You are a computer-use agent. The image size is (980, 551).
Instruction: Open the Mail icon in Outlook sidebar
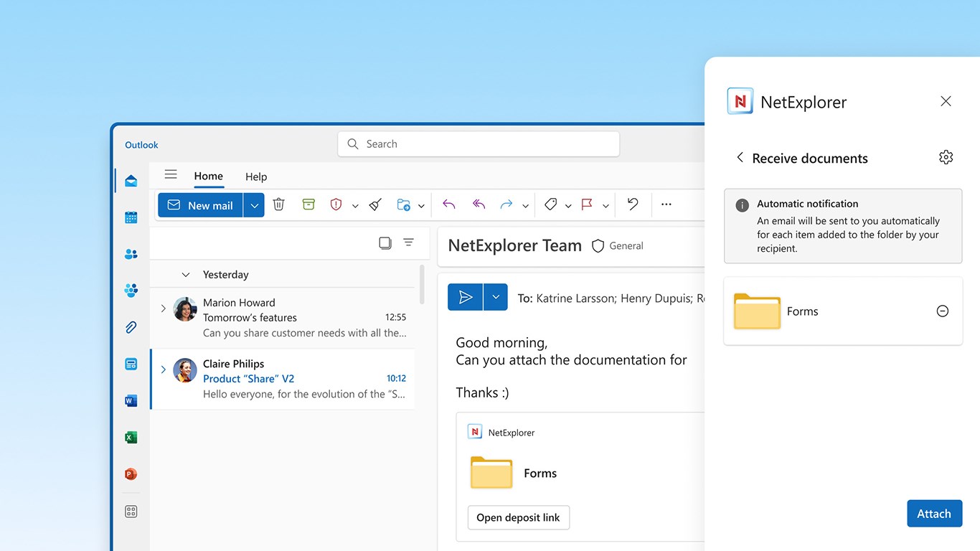[131, 181]
